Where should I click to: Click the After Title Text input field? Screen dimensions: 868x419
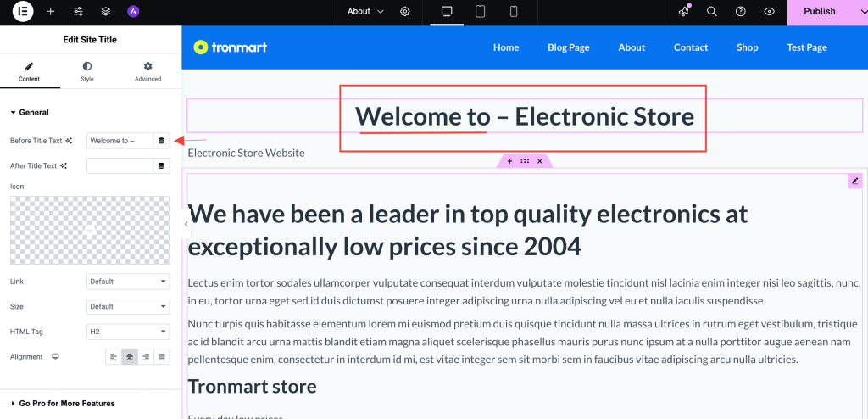pos(120,166)
